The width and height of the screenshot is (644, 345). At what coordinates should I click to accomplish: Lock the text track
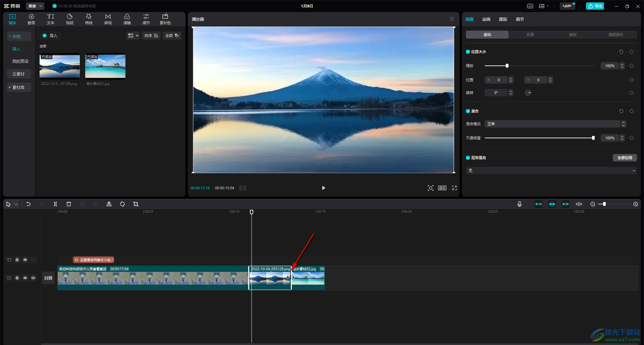point(17,260)
